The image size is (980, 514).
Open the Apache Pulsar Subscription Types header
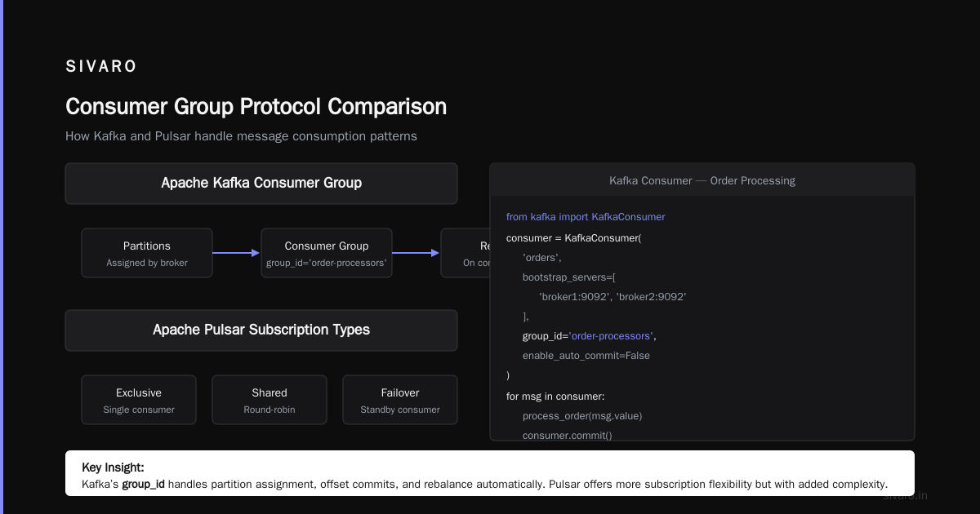tap(261, 330)
